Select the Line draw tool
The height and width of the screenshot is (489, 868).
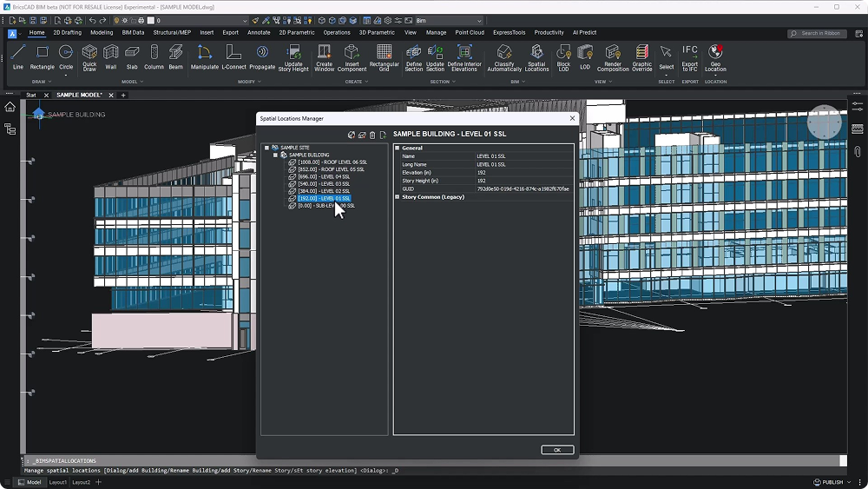(17, 57)
